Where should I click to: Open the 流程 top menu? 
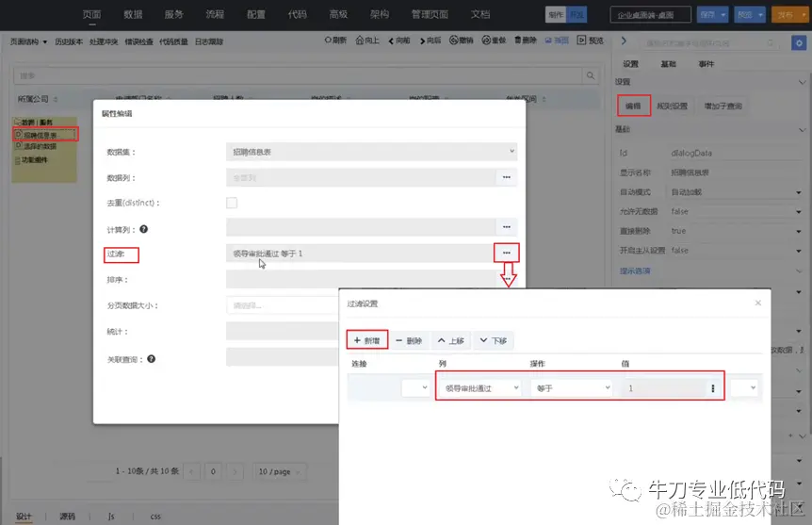215,14
